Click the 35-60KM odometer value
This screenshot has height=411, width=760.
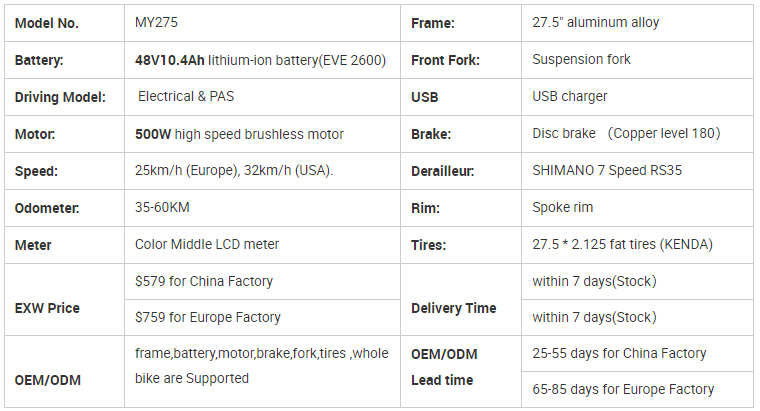[x=162, y=207]
